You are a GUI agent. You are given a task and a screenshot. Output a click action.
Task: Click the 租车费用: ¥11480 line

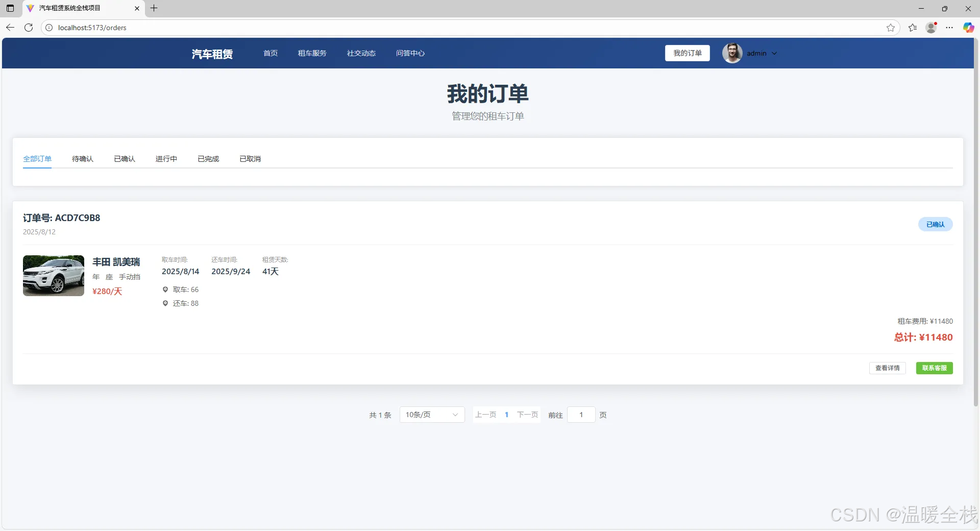925,321
